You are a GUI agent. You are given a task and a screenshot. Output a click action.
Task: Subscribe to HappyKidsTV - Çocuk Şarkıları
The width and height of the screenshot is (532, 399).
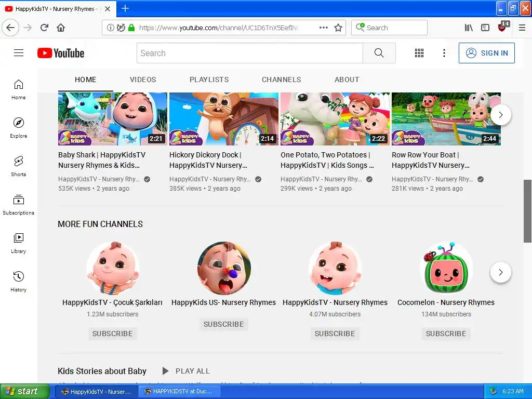(112, 334)
